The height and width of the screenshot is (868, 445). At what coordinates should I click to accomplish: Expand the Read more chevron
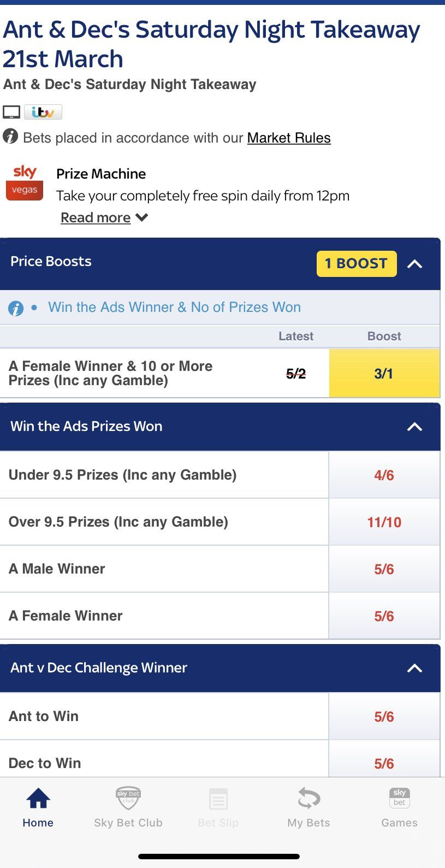pos(142,217)
